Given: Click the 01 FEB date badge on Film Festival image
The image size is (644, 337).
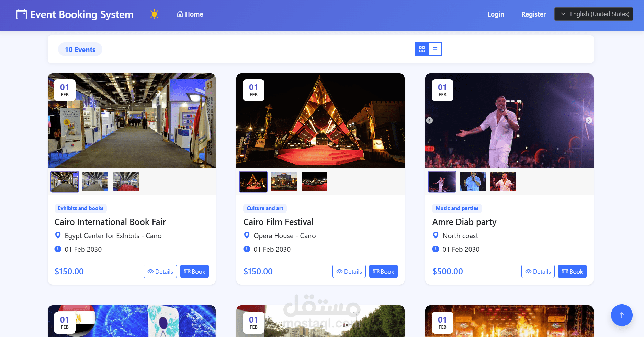Looking at the screenshot, I should pos(253,90).
